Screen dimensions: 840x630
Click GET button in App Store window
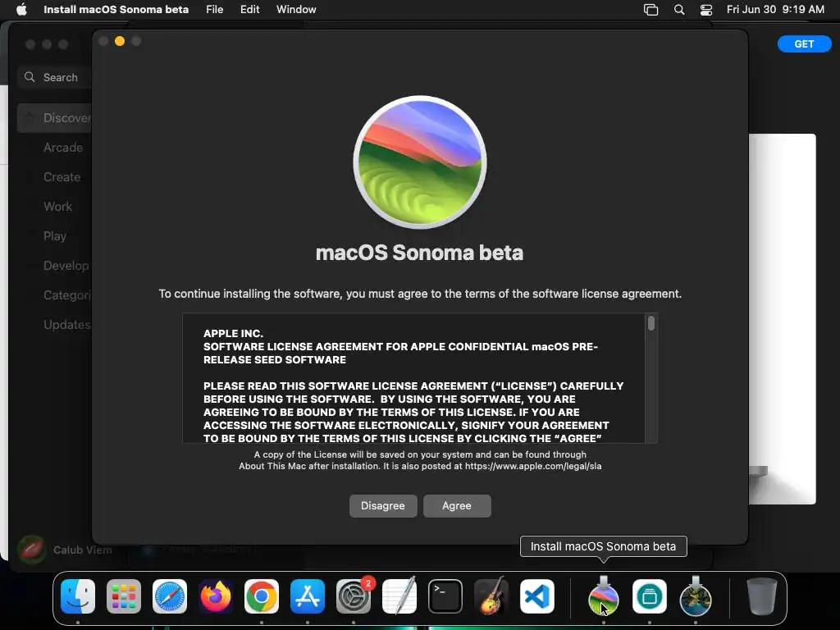804,44
